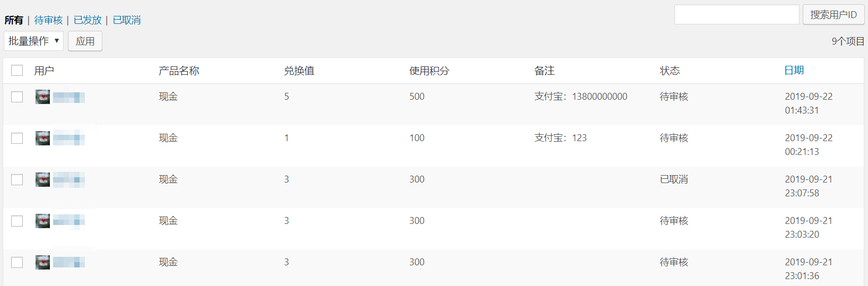868x286 pixels.
Task: Sort the table by the 日期 column
Action: point(794,71)
